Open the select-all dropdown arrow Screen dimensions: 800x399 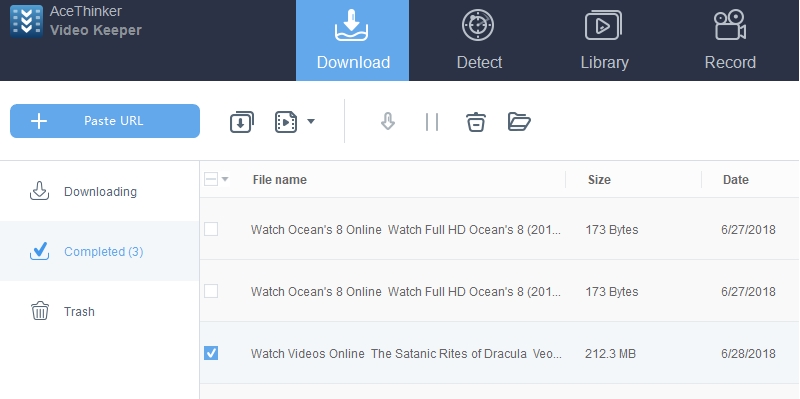coord(225,179)
